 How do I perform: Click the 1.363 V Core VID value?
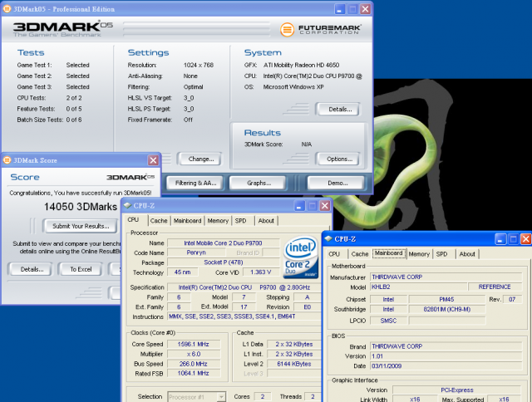[260, 272]
